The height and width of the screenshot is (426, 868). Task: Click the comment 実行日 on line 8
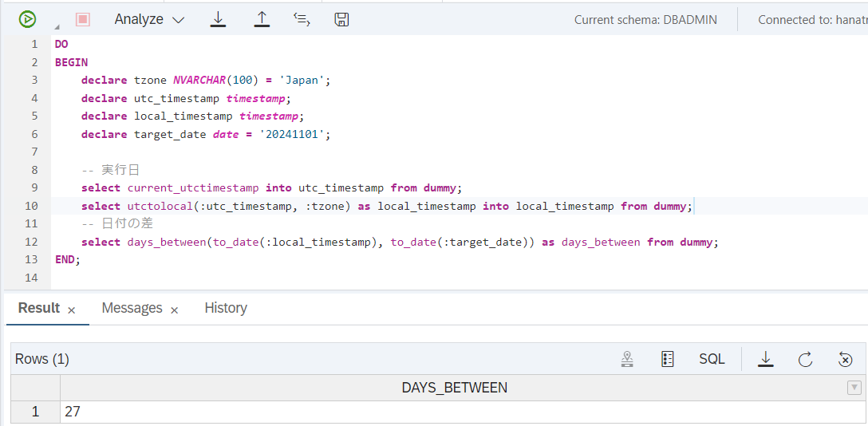tap(120, 171)
